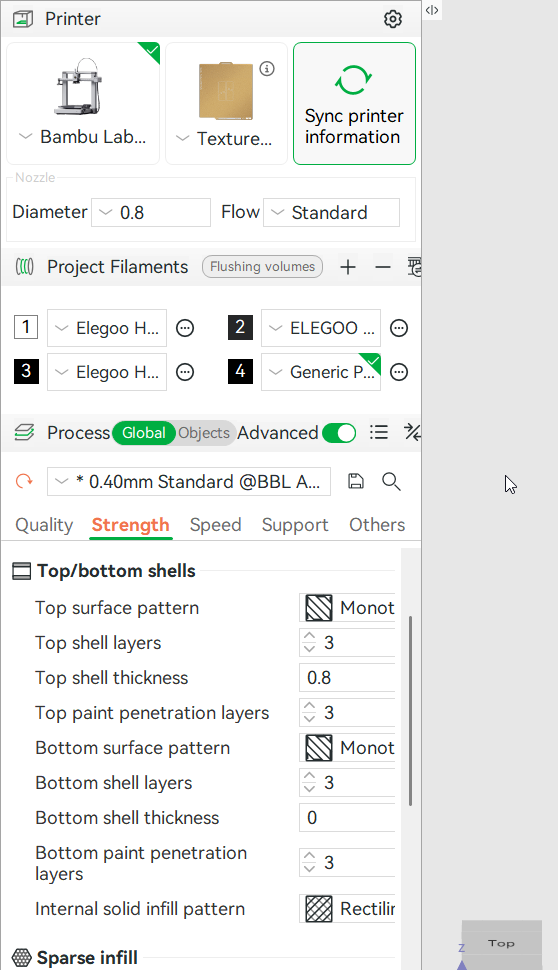Expand the Top surface pattern dropdown

pos(347,608)
